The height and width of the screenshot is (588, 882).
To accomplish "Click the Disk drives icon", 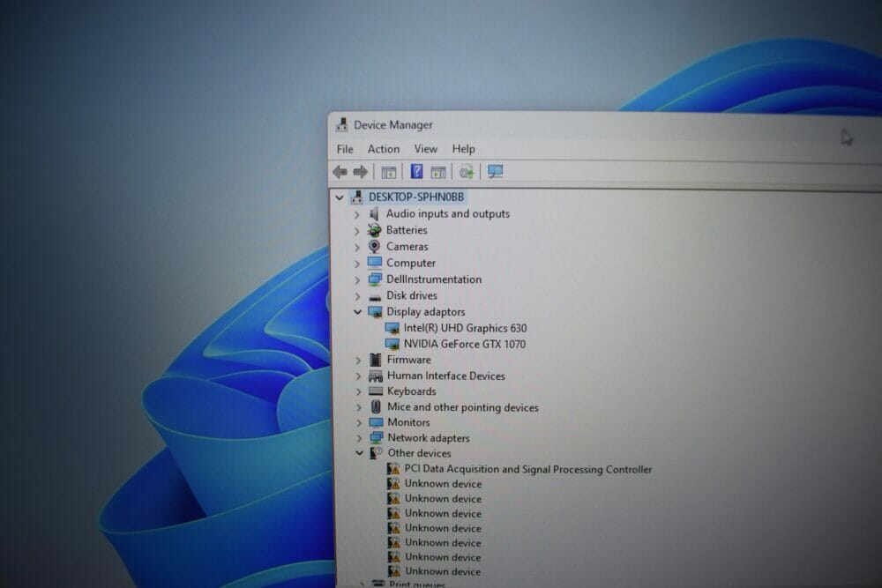I will tap(375, 296).
